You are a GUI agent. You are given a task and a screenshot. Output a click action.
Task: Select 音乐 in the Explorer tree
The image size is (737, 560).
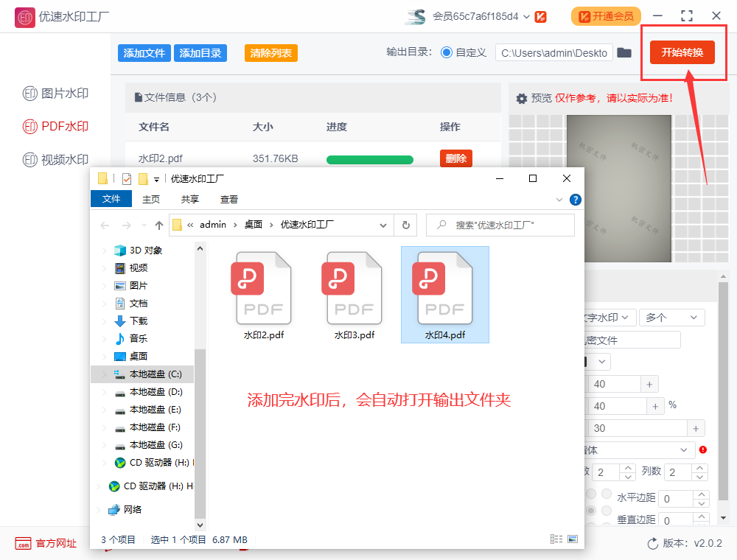pos(139,339)
